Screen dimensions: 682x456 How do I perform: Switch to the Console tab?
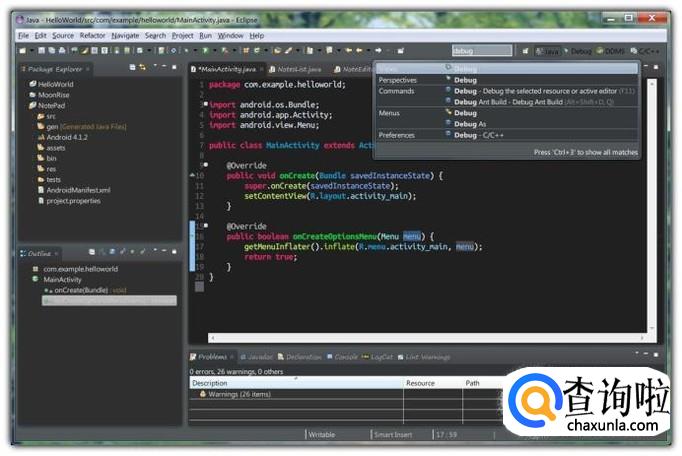pyautogui.click(x=345, y=357)
